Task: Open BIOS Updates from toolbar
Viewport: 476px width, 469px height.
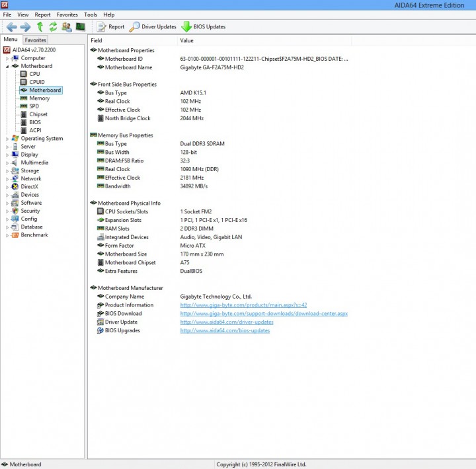Action: [x=204, y=26]
